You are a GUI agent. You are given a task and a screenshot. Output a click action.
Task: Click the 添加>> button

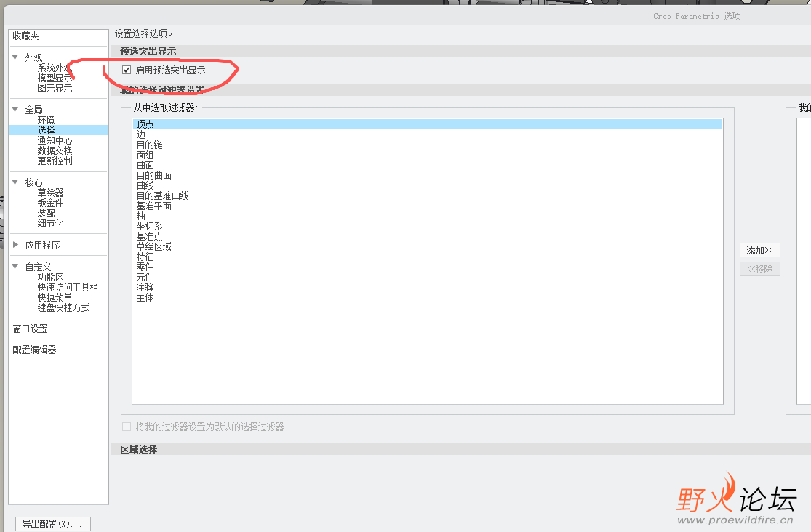(x=759, y=249)
